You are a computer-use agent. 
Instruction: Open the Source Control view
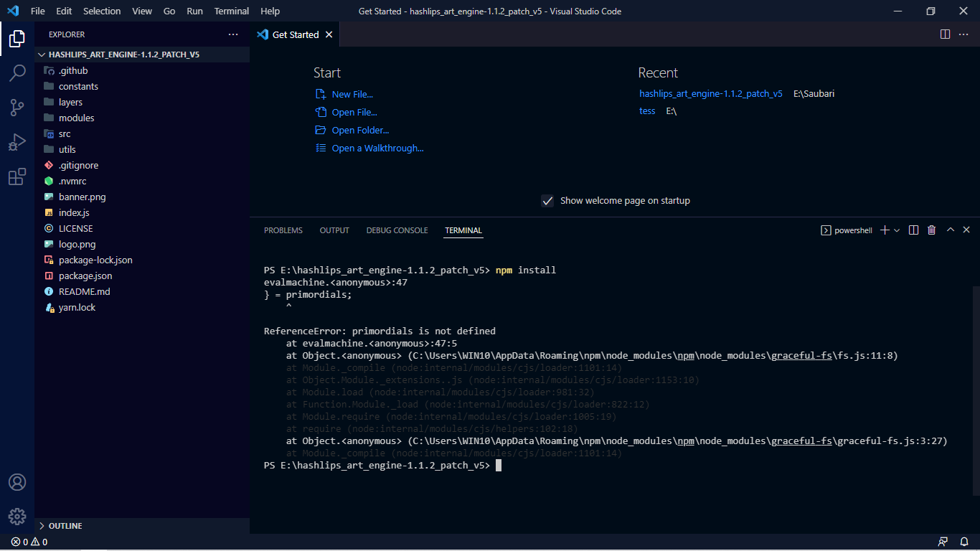click(17, 108)
